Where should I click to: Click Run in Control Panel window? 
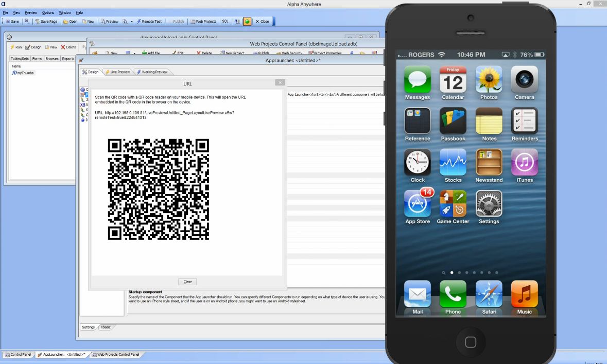pos(16,47)
